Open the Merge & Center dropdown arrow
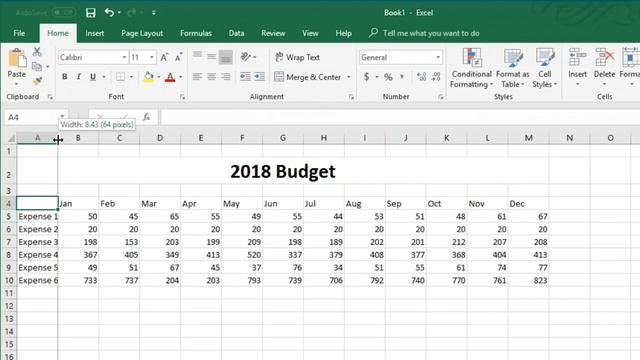Viewport: 640px width, 360px height. point(349,77)
